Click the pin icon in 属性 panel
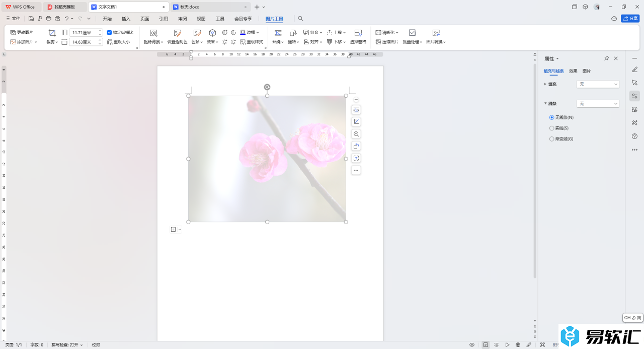 click(x=607, y=58)
